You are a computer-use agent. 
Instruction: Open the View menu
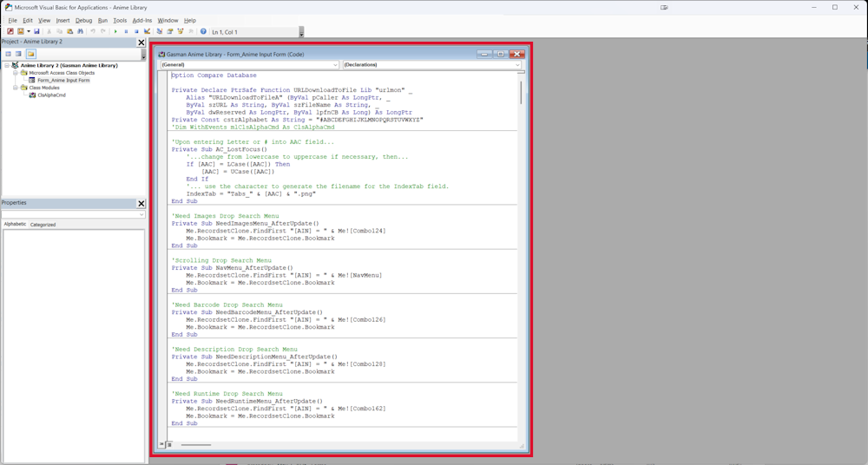pyautogui.click(x=44, y=21)
